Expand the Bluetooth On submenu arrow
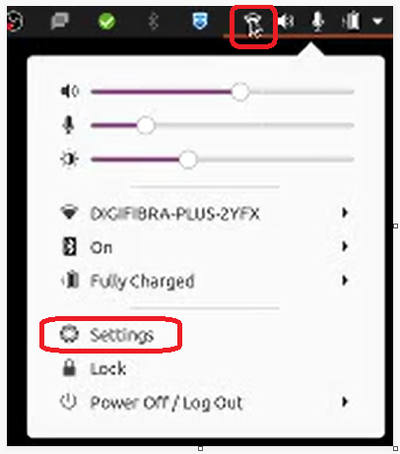Screen dimensions: 400x454 [345, 247]
